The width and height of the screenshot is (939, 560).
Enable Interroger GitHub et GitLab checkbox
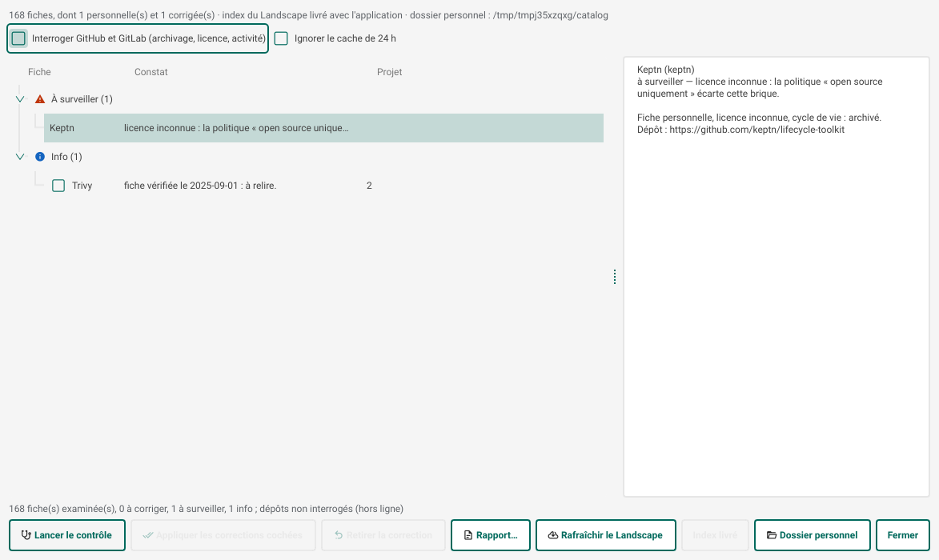point(18,38)
